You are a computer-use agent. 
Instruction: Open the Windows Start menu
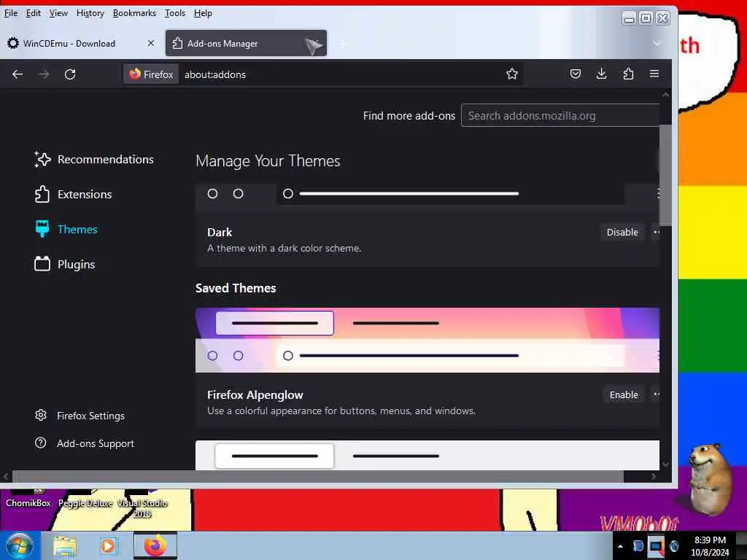coord(19,545)
